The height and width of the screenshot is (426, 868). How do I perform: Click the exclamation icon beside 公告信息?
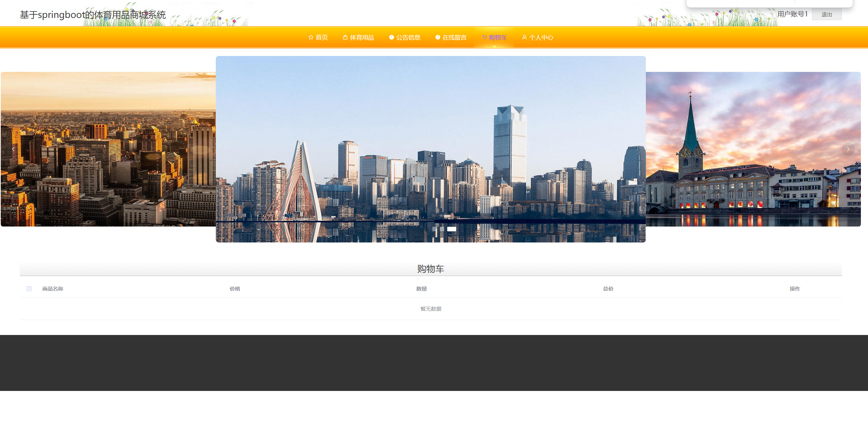click(391, 37)
